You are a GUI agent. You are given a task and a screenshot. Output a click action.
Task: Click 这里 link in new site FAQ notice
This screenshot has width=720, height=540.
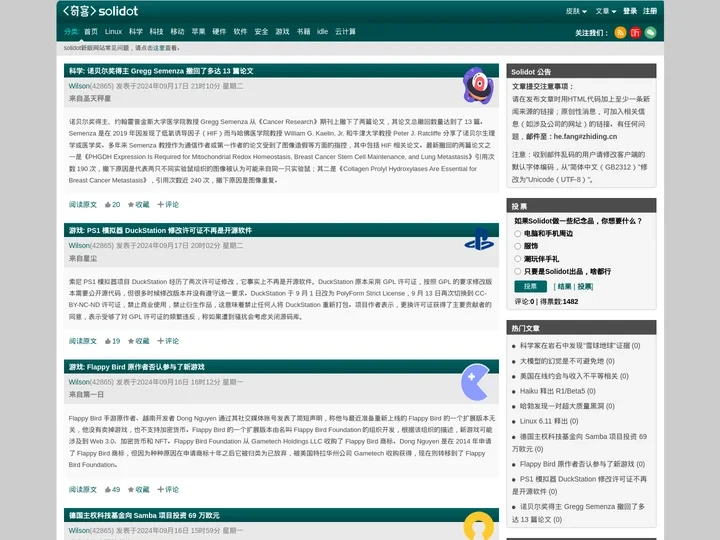click(x=159, y=48)
